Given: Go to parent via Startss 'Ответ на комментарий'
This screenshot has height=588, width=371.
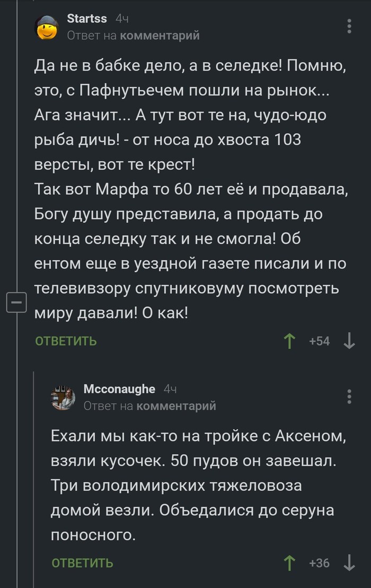Looking at the screenshot, I should tap(134, 36).
